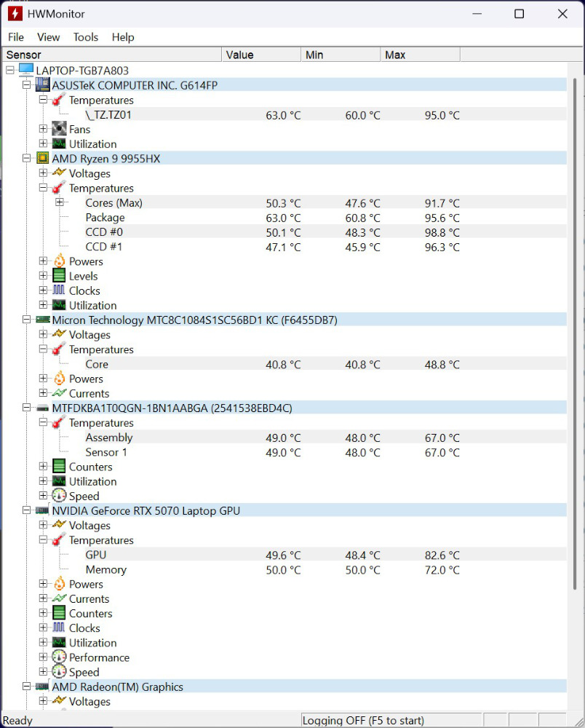The width and height of the screenshot is (585, 728).
Task: Click the Levels green bars icon under Ryzen
Action: coord(59,276)
